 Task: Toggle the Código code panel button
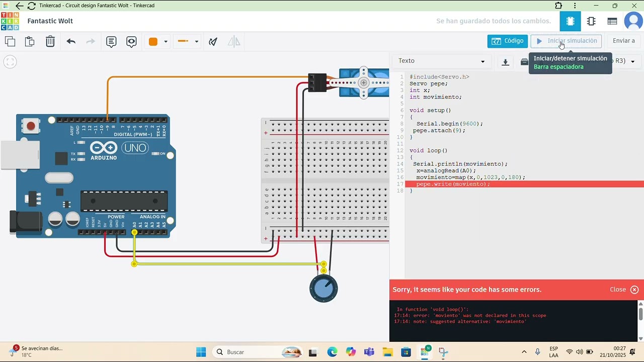pos(507,41)
